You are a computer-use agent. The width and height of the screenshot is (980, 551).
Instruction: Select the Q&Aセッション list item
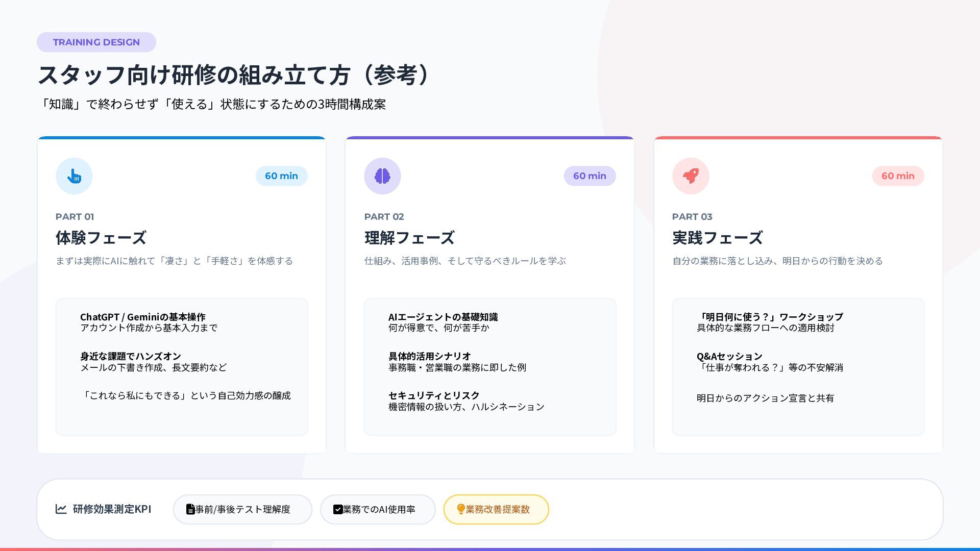[729, 356]
